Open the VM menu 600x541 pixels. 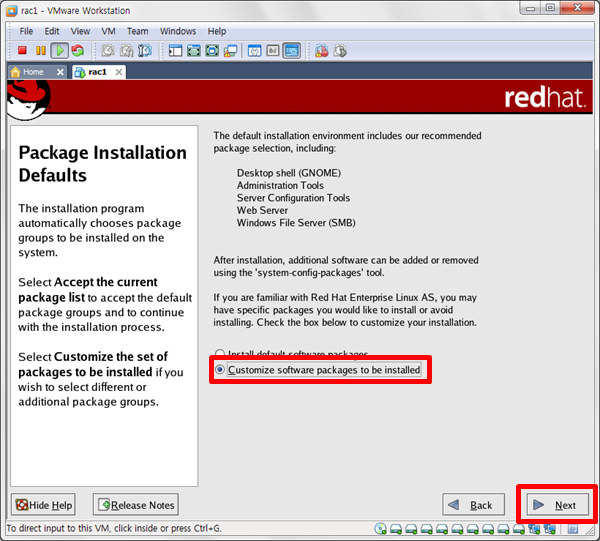click(x=108, y=31)
